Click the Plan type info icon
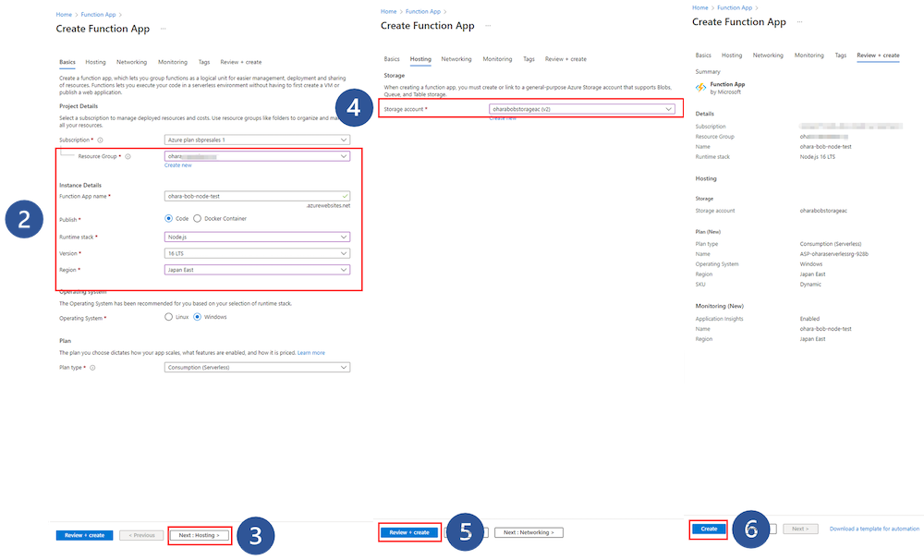 92,368
